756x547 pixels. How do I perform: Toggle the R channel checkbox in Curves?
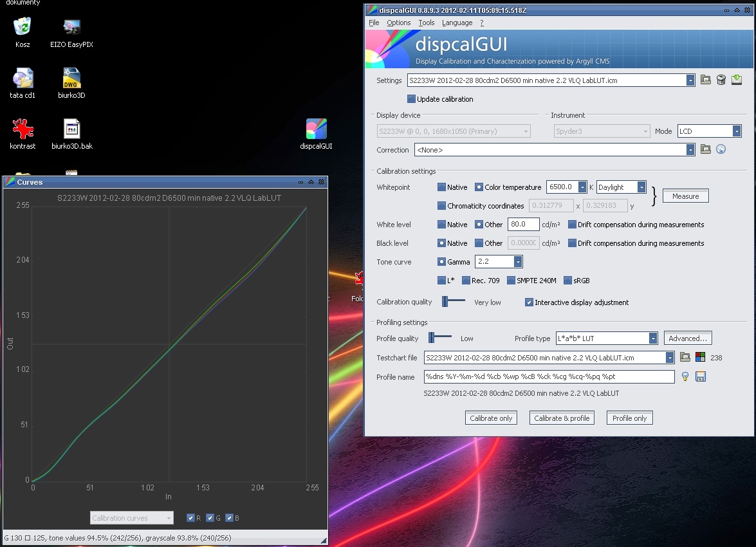pyautogui.click(x=190, y=518)
